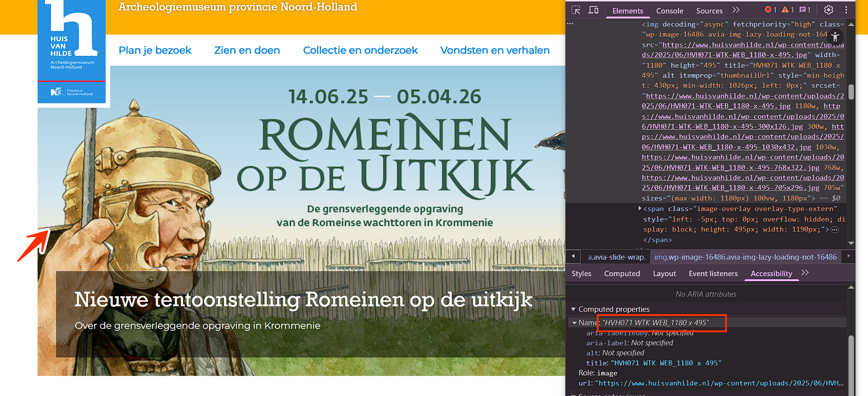Click the a.avia-slide-wrap breadcrumb
The height and width of the screenshot is (396, 868).
pyautogui.click(x=616, y=257)
